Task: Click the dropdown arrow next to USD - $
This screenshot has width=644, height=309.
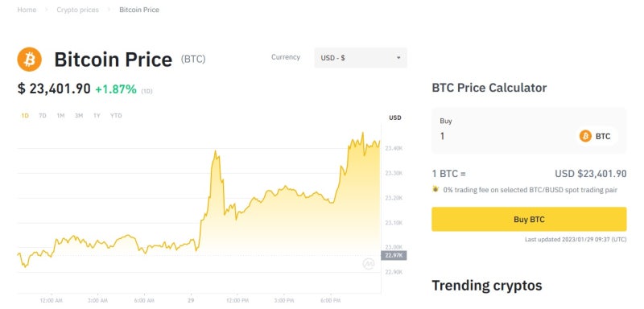Action: point(398,58)
